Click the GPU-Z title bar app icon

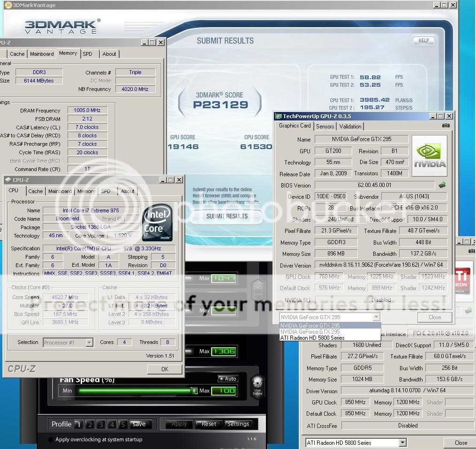click(279, 116)
